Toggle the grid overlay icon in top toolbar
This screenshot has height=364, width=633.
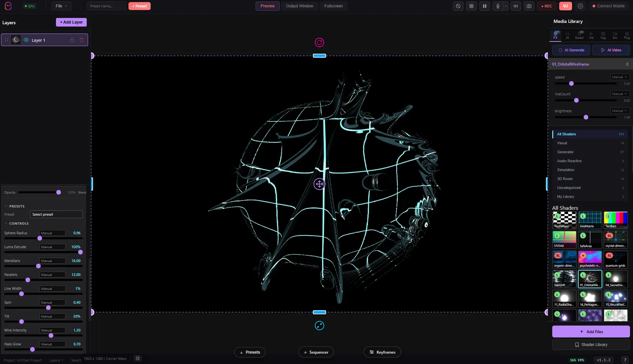[x=471, y=6]
